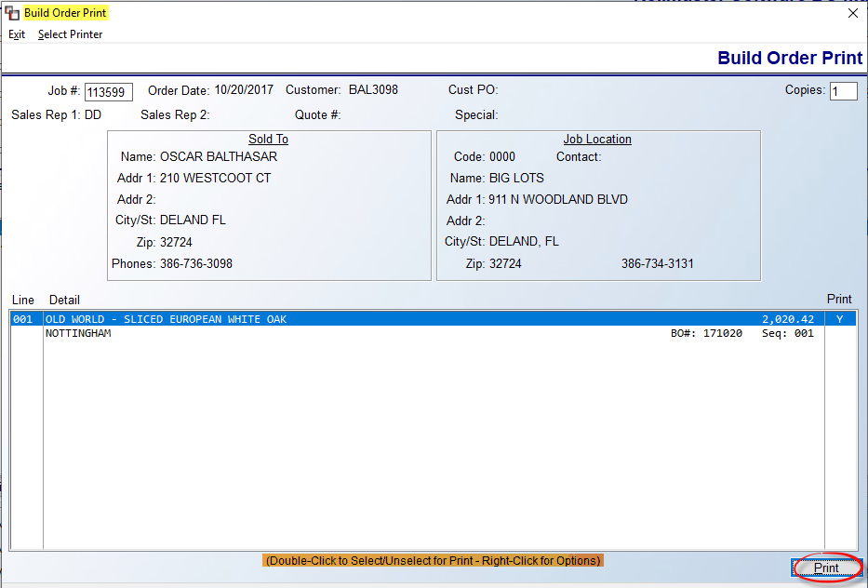Close the Build Order Print window
Screen dimensions: 868x588
coord(852,13)
